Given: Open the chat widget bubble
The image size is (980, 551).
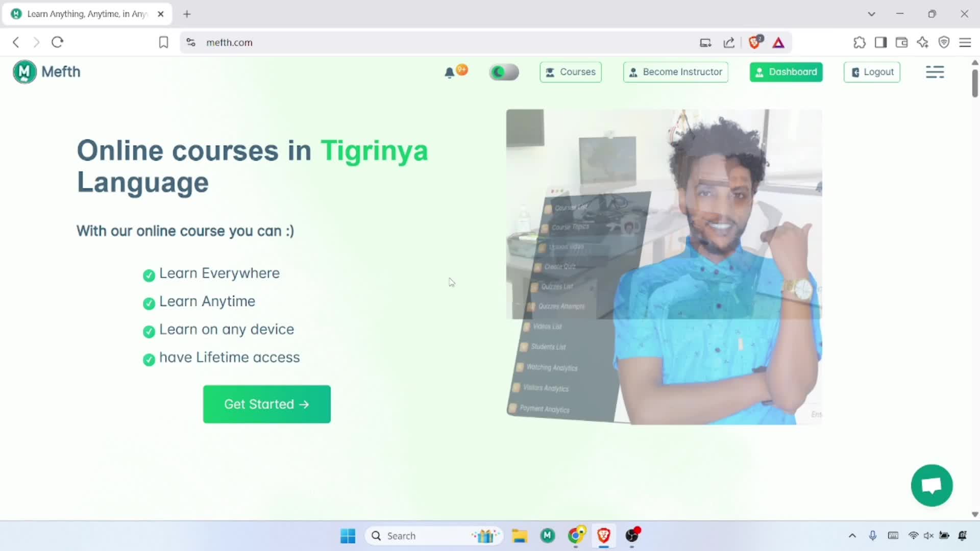Looking at the screenshot, I should click(x=931, y=485).
